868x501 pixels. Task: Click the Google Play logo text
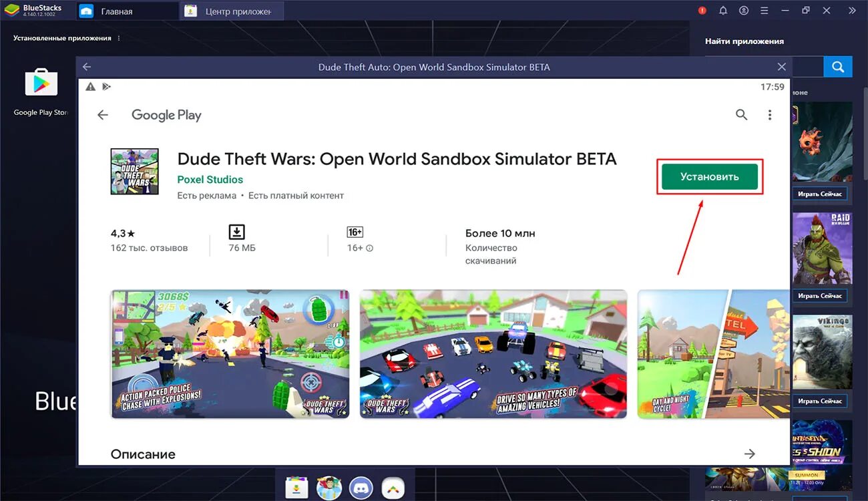(166, 115)
